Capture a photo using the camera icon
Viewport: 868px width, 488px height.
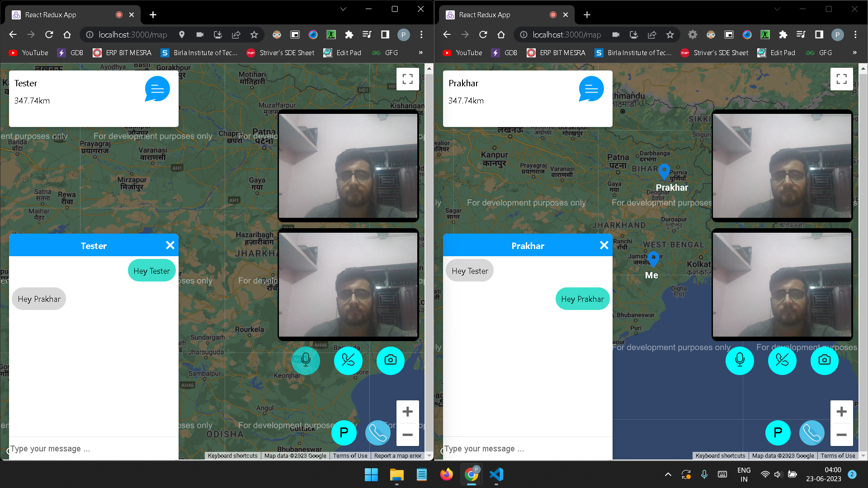click(x=390, y=361)
